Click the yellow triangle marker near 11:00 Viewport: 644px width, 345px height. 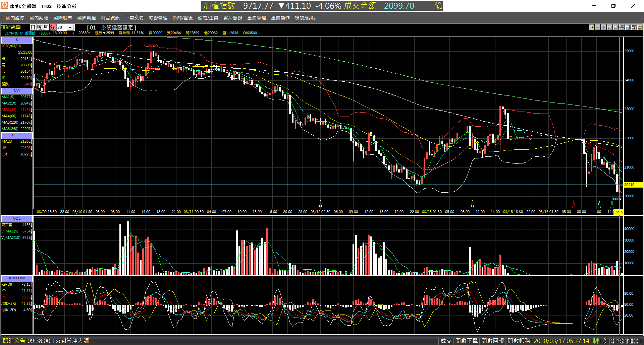[472, 204]
